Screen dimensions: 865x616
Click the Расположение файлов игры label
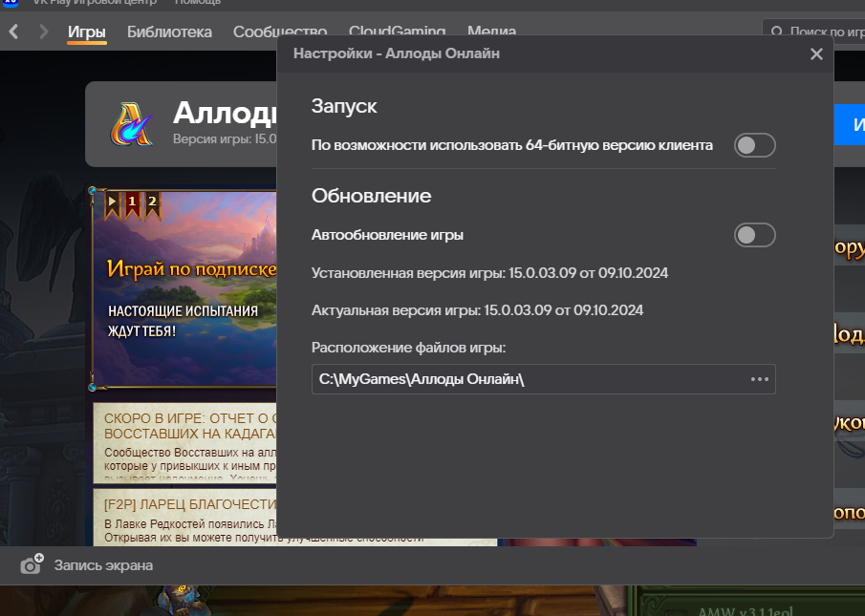coord(408,348)
